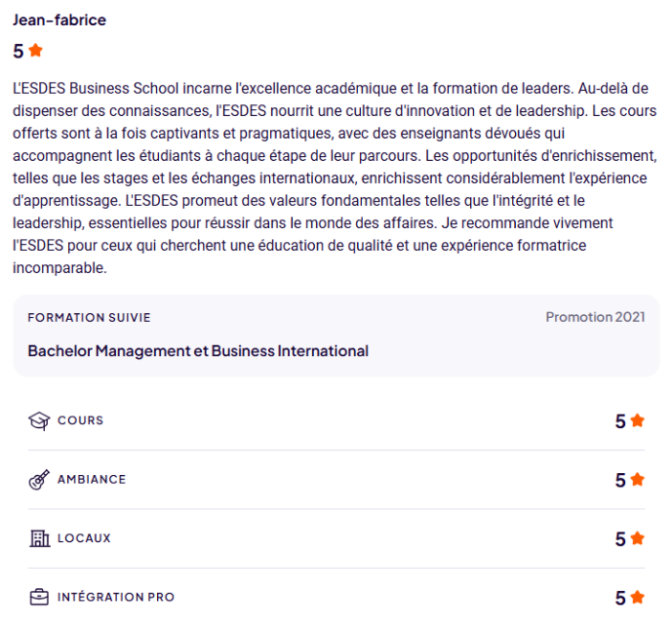Viewport: 672px width, 632px height.
Task: Click the briefcase Intégration Pro icon
Action: (x=39, y=597)
